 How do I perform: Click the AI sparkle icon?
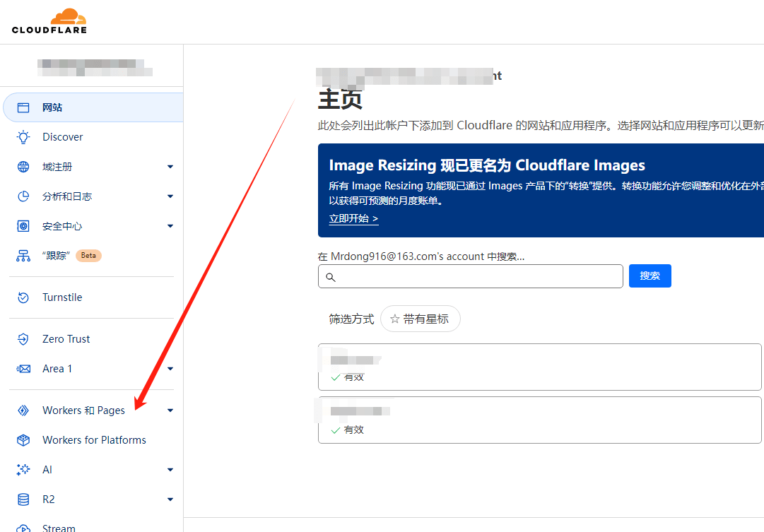pyautogui.click(x=23, y=470)
